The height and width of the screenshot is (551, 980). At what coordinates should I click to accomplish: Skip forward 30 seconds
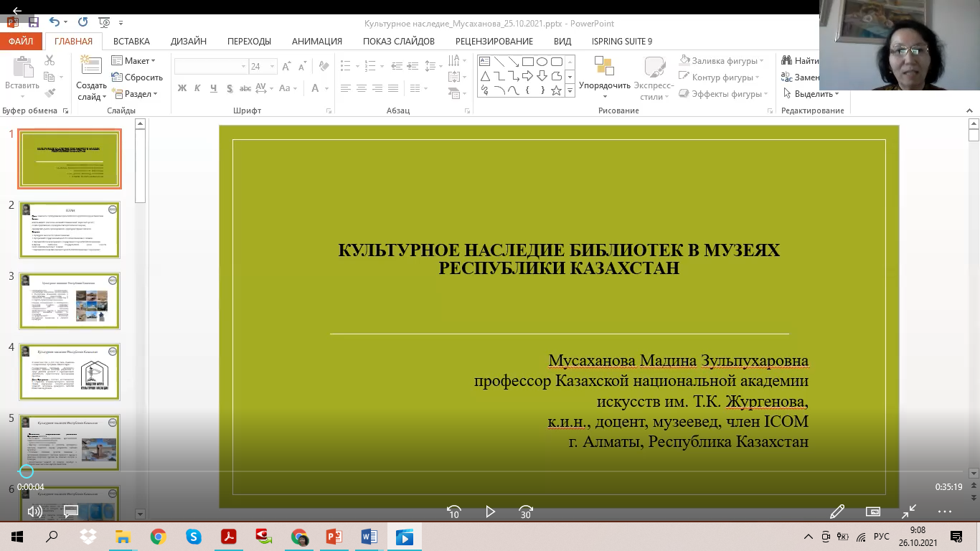pyautogui.click(x=526, y=512)
